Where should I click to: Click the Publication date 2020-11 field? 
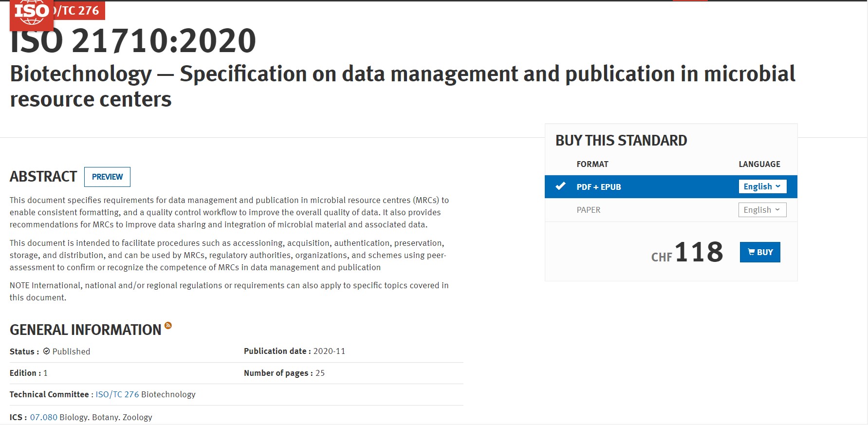coord(294,351)
